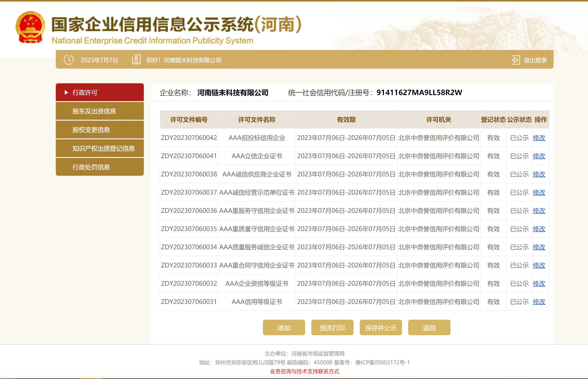The height and width of the screenshot is (379, 588).
Task: Select cell AAA立信企业证书
Action: pyautogui.click(x=257, y=156)
